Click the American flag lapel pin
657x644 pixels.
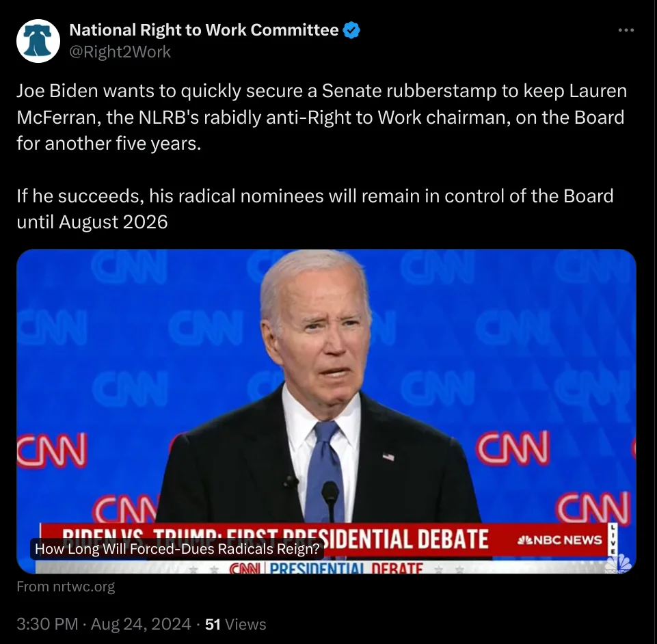pyautogui.click(x=388, y=457)
